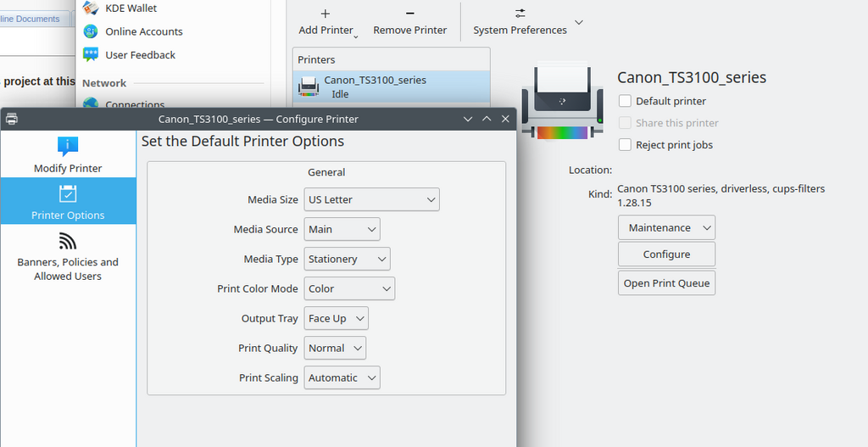Click the Set the Default Printer Options heading
Image resolution: width=868 pixels, height=447 pixels.
click(242, 142)
